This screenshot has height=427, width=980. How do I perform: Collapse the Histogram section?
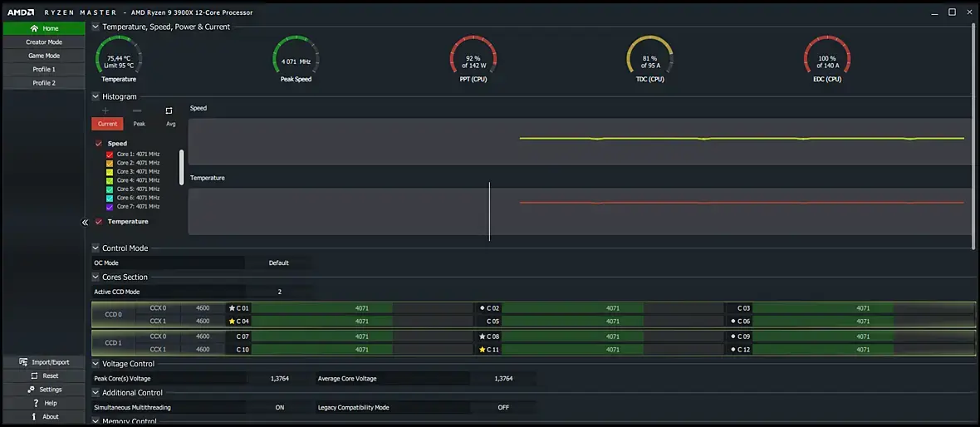[96, 96]
